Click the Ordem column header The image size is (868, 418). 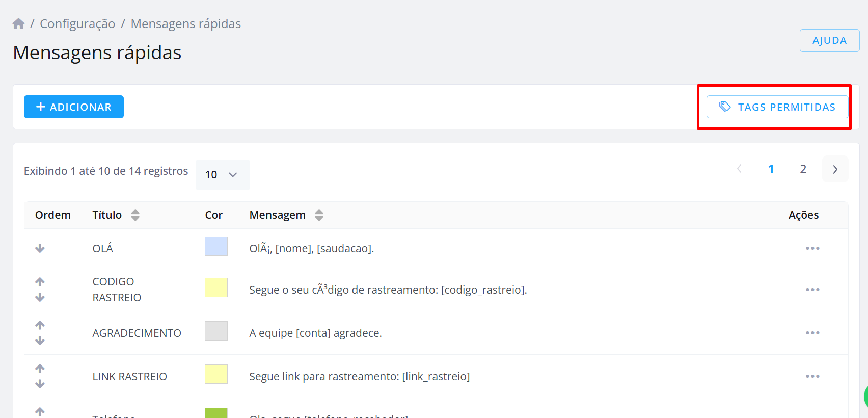(53, 215)
